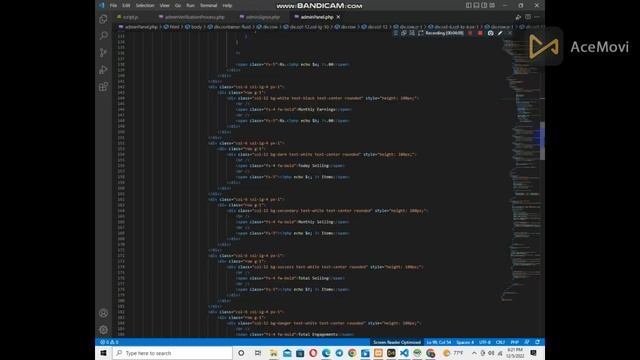Select the body breadcrumb item
This screenshot has width=640, height=360.
point(194,27)
